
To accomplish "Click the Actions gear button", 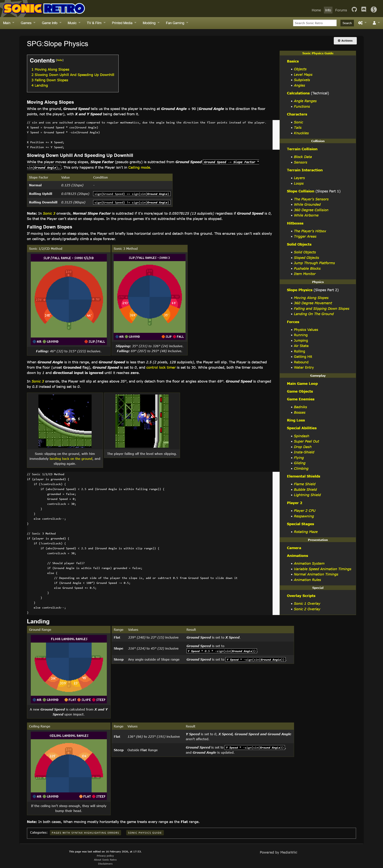I will coord(345,41).
